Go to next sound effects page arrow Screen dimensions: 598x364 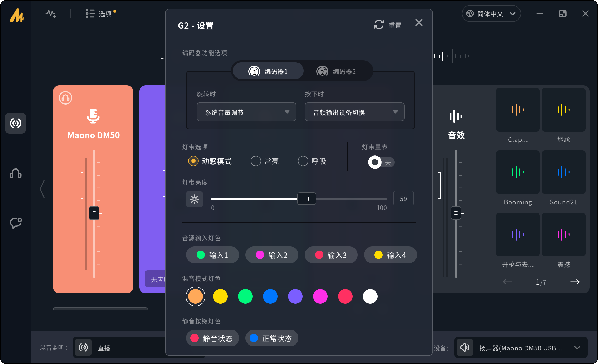click(575, 282)
